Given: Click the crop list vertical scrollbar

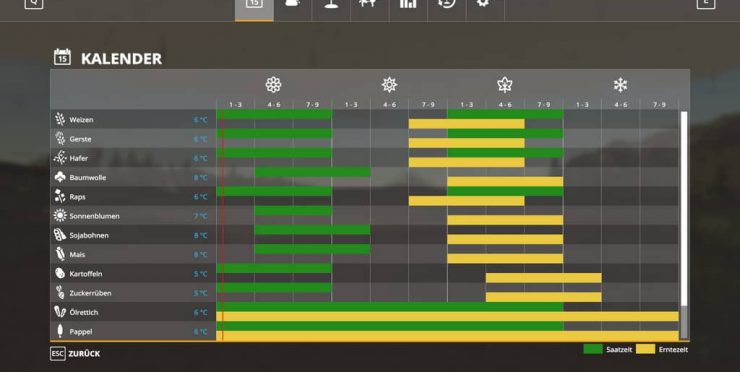Looking at the screenshot, I should tap(683, 225).
